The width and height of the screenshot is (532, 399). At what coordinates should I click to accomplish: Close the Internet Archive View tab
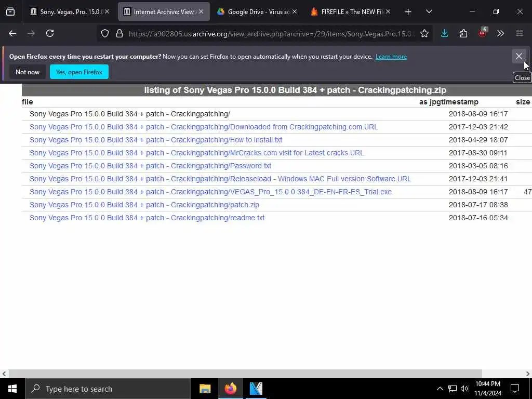(201, 11)
